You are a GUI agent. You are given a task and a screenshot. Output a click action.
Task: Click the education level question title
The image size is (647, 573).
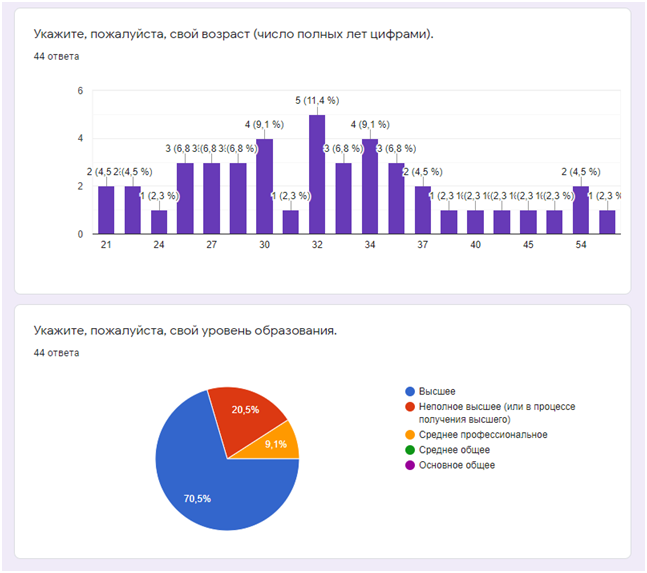tap(185, 330)
